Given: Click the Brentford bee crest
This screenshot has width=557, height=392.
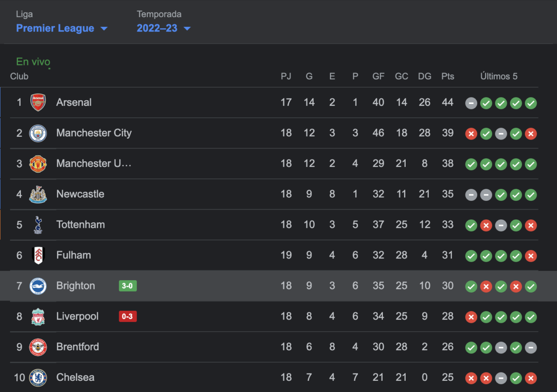Looking at the screenshot, I should [38, 347].
